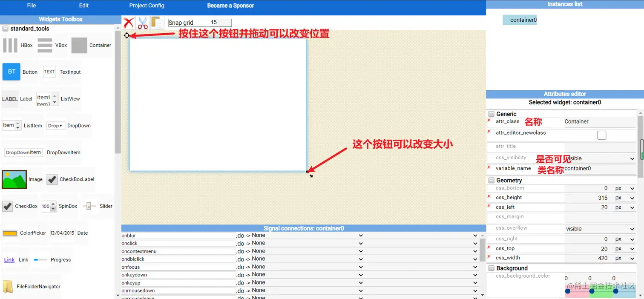
Task: Click the red X delete toolbar icon
Action: point(129,23)
